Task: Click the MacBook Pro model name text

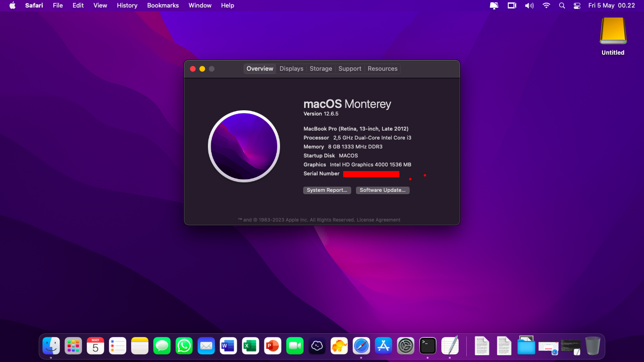Action: (356, 129)
